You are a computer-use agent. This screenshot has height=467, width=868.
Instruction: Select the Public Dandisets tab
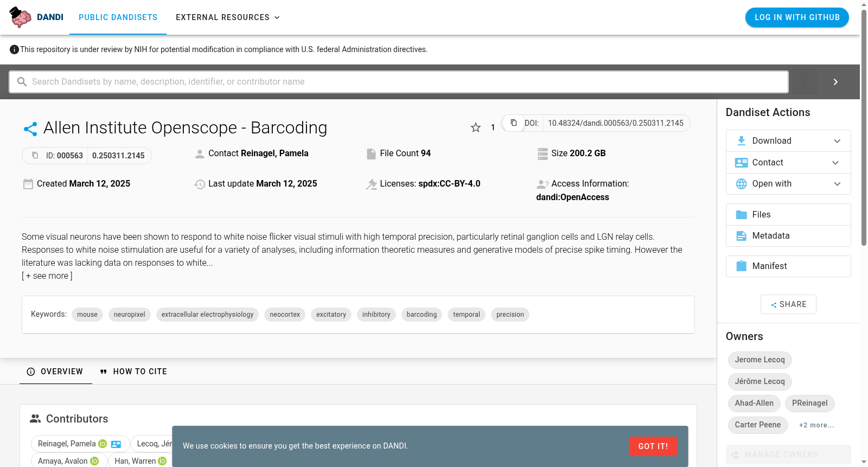(118, 17)
